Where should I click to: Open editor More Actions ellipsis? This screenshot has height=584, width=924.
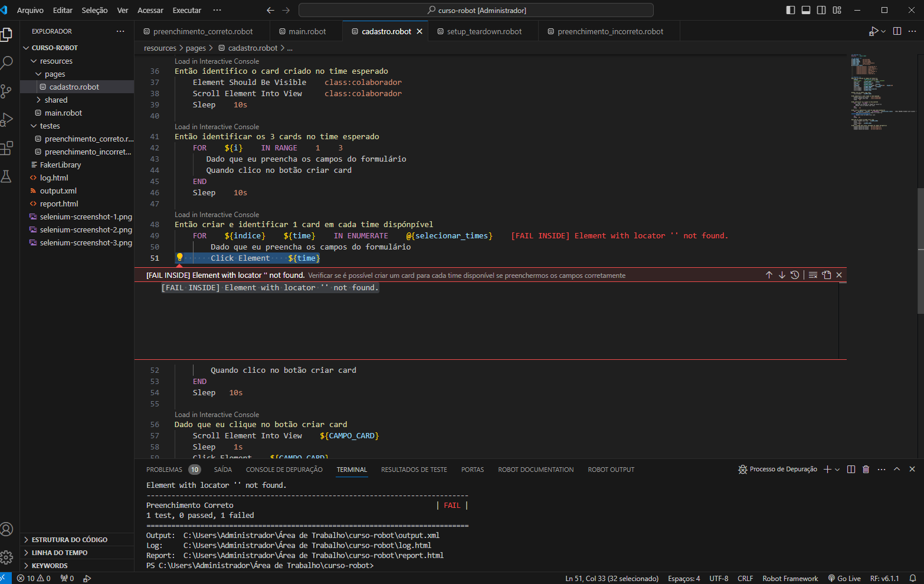tap(913, 31)
